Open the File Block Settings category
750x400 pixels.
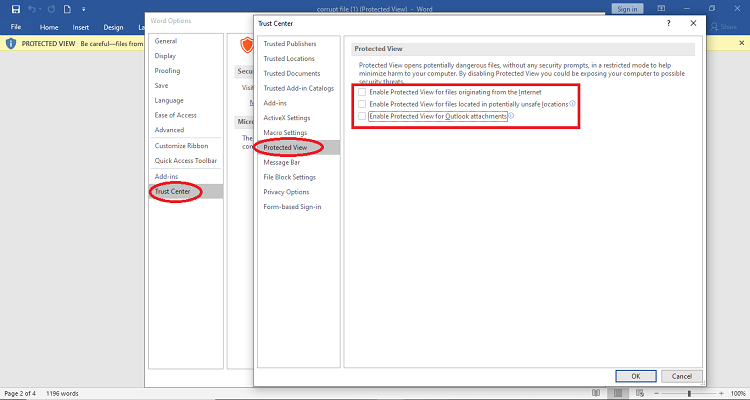[289, 177]
